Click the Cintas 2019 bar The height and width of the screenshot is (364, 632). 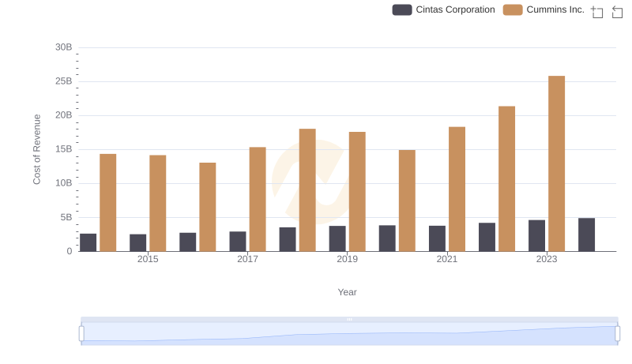pyautogui.click(x=337, y=238)
